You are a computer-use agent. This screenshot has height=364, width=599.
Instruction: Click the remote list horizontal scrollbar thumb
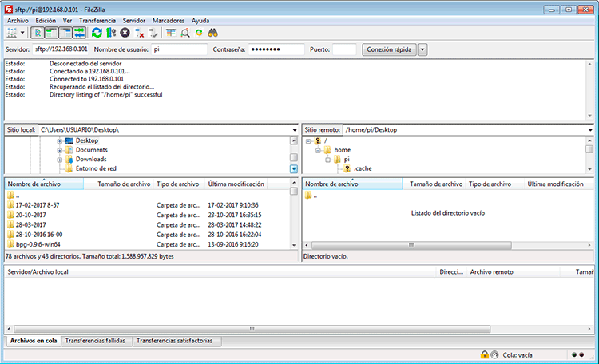[x=411, y=245]
